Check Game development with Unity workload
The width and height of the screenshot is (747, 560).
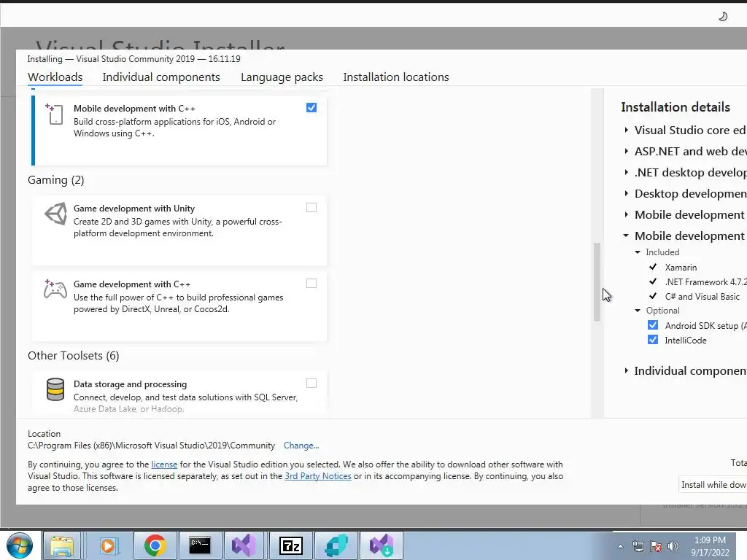click(x=311, y=208)
